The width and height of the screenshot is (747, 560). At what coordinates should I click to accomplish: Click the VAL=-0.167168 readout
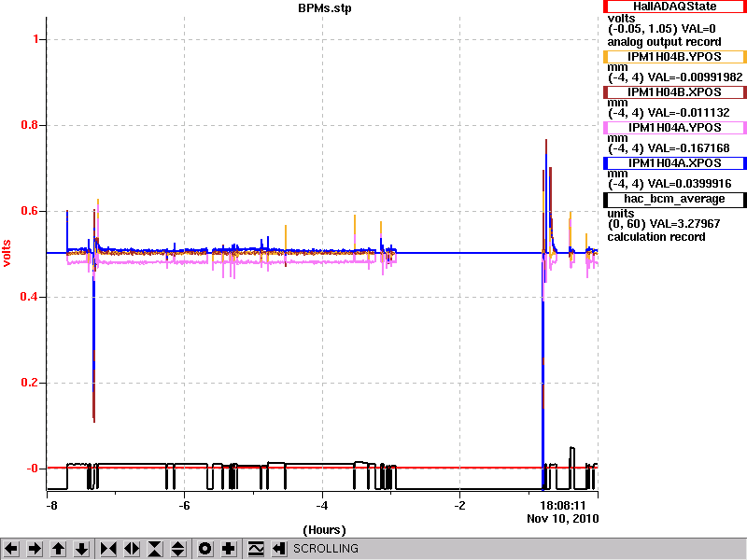[x=688, y=148]
